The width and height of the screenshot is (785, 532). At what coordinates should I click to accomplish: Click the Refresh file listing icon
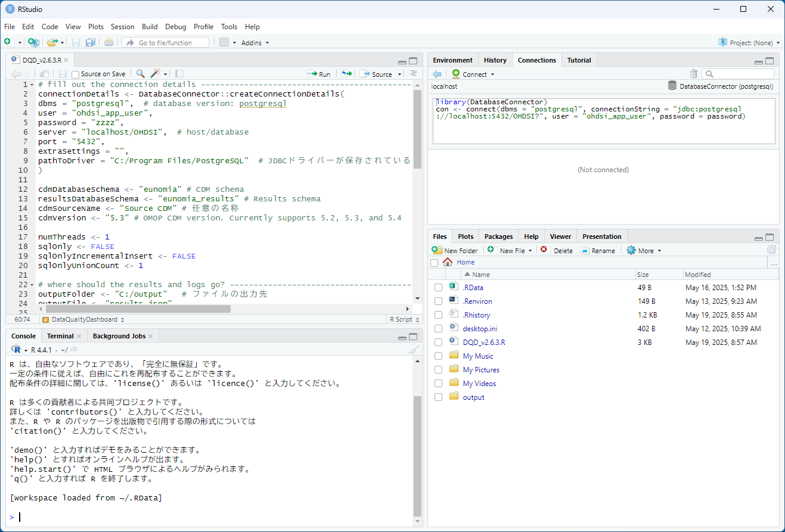tap(771, 250)
